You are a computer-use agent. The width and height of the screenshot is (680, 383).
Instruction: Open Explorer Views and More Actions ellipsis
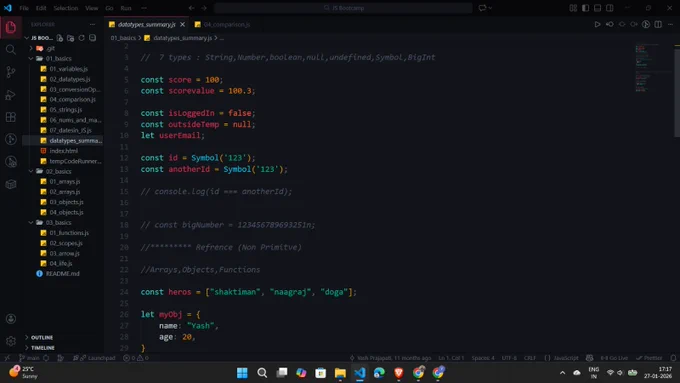(92, 24)
